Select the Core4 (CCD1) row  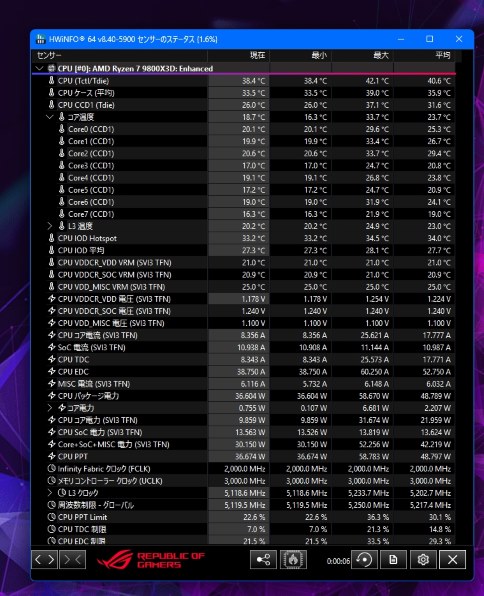(x=244, y=178)
